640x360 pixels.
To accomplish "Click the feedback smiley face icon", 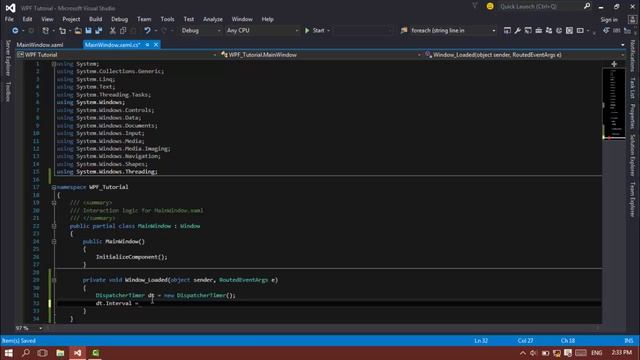I will pyautogui.click(x=490, y=7).
